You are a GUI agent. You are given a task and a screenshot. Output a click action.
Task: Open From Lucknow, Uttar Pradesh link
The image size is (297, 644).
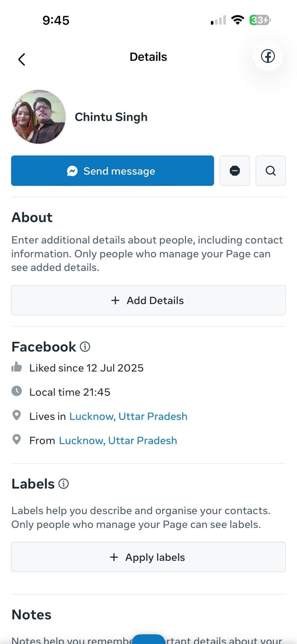click(118, 441)
